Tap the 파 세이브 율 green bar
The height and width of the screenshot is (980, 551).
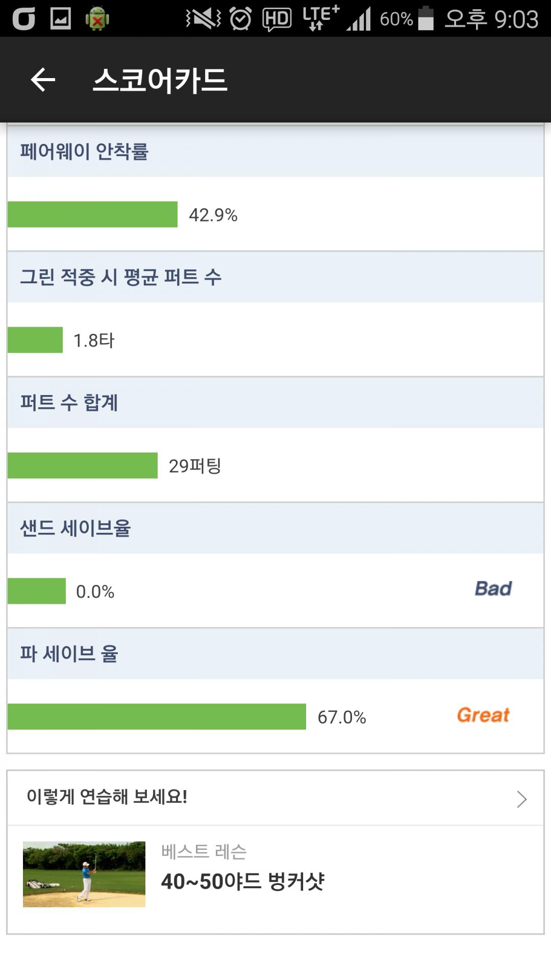[157, 717]
